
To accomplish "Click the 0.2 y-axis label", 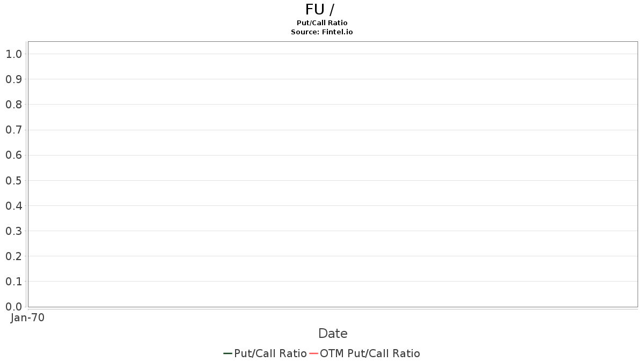I will point(14,256).
